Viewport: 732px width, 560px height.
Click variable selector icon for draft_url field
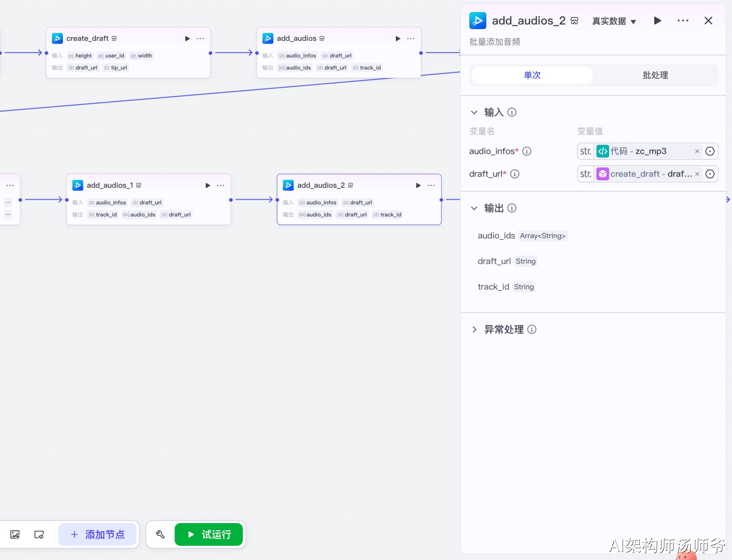tap(710, 174)
